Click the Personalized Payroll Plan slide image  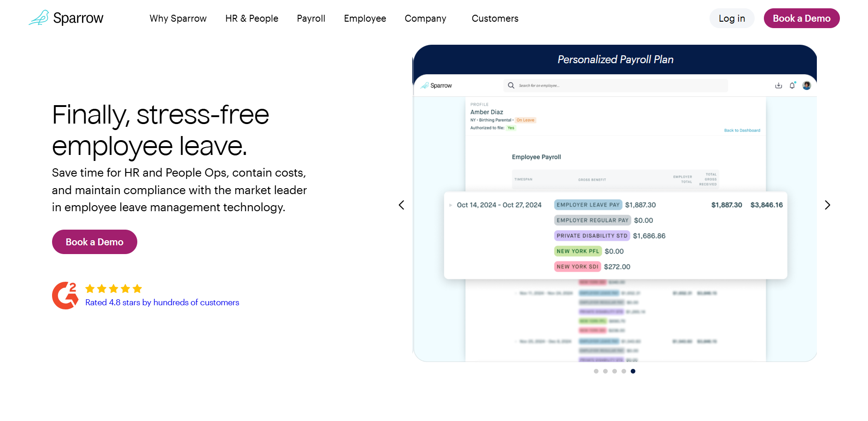tap(615, 203)
